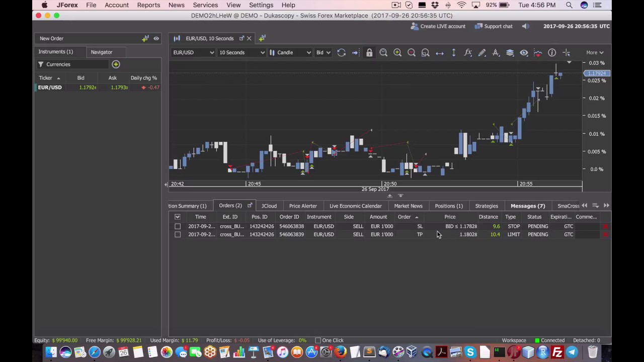The image size is (644, 362).
Task: Open the JCloud tab
Action: coord(269,206)
